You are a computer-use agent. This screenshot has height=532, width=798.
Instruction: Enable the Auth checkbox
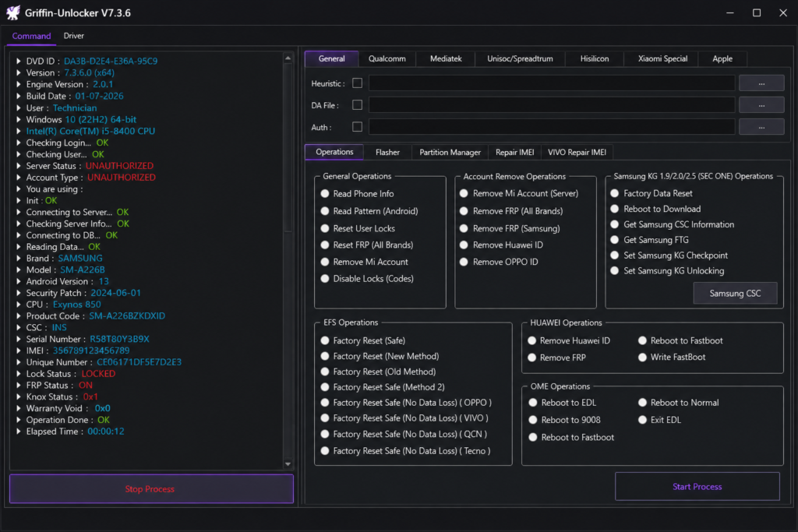click(x=357, y=127)
